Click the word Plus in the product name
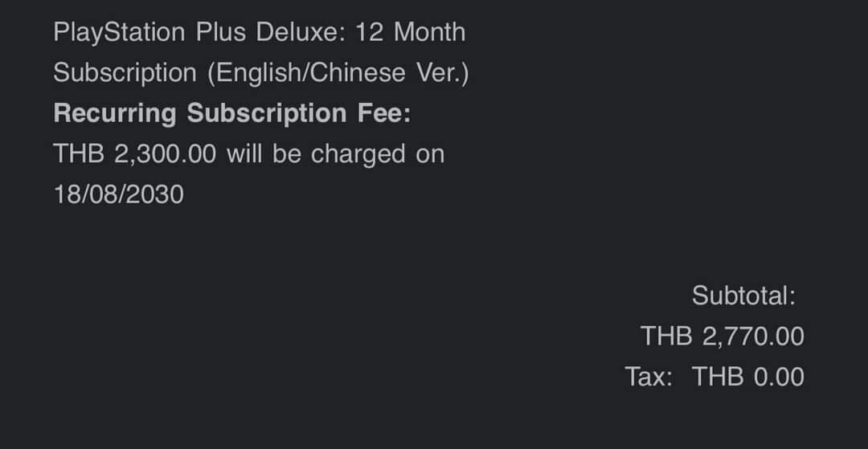Image resolution: width=868 pixels, height=449 pixels. coord(220,32)
